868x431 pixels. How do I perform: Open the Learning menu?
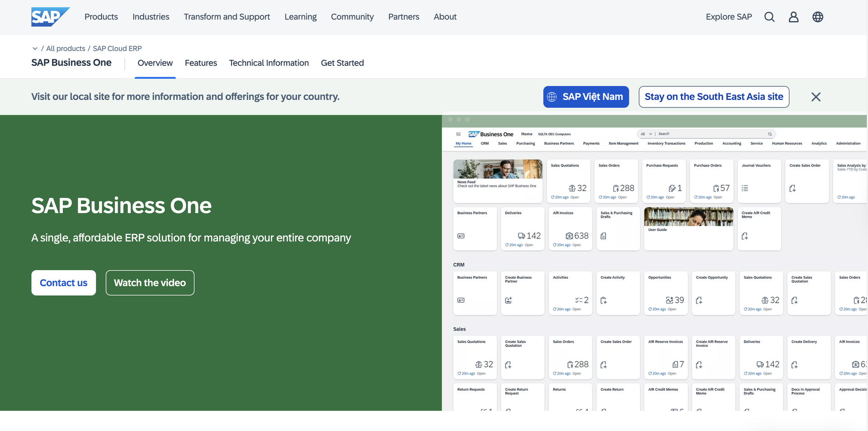click(x=300, y=17)
